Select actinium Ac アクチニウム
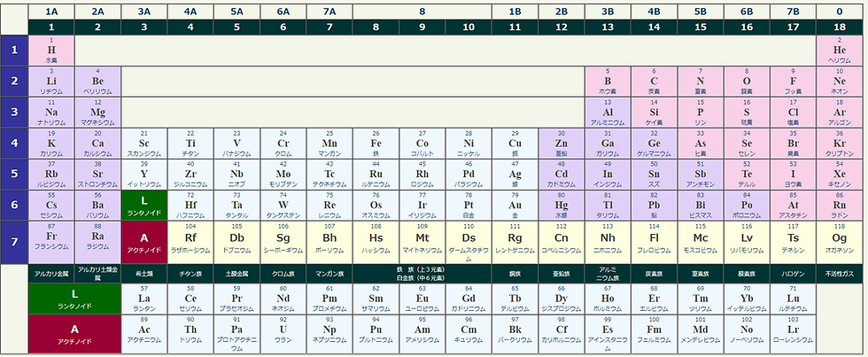This screenshot has height=357, width=868. [x=143, y=334]
